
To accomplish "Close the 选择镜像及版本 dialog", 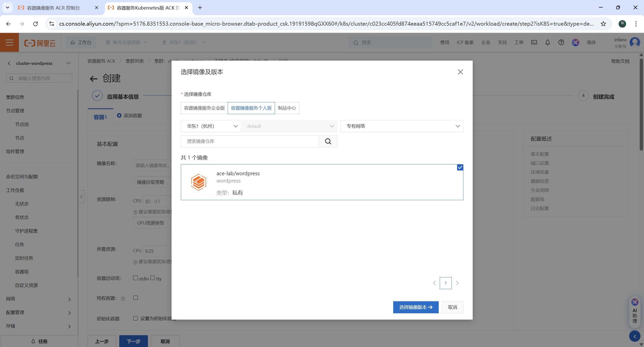I will (460, 72).
